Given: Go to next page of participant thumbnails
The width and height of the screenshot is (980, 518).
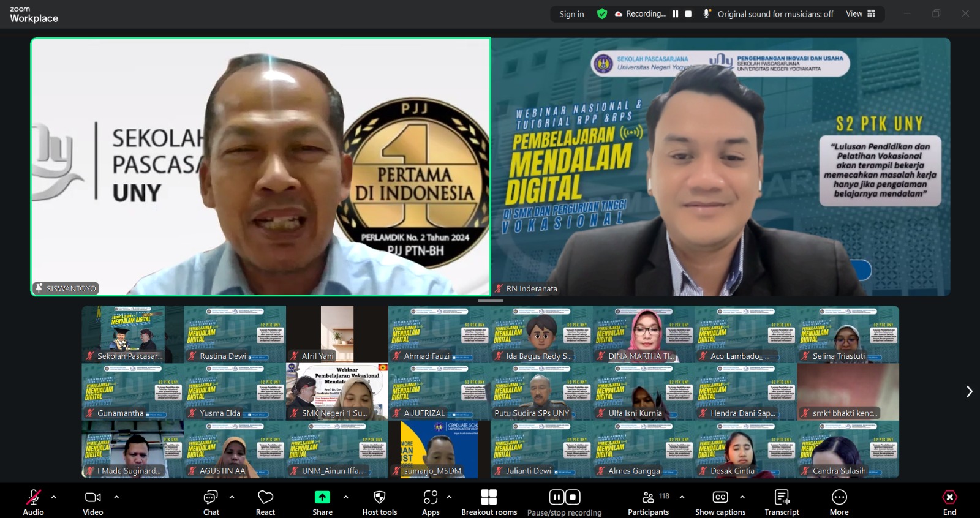Looking at the screenshot, I should [969, 391].
